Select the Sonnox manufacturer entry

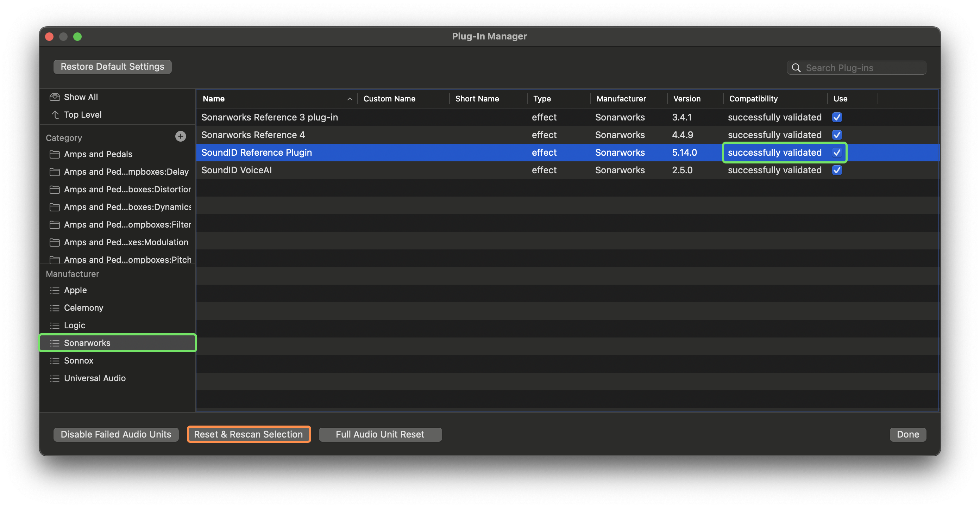pyautogui.click(x=78, y=361)
